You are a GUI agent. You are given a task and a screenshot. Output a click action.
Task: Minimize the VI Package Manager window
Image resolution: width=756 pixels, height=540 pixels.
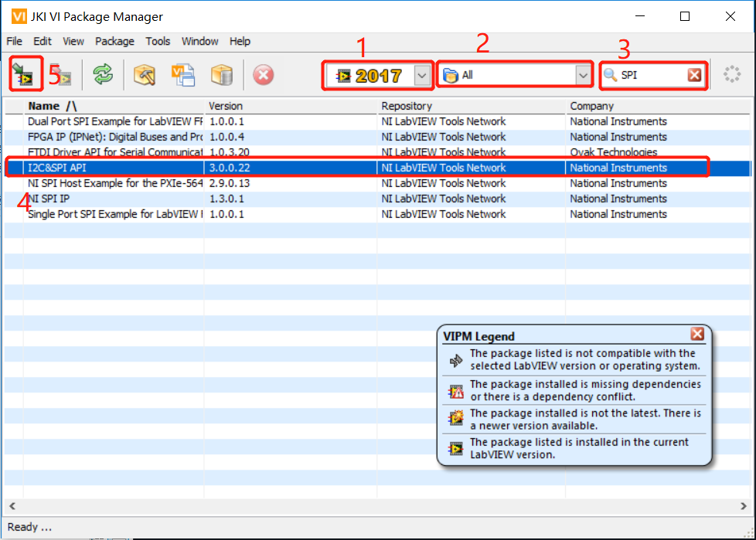click(640, 16)
